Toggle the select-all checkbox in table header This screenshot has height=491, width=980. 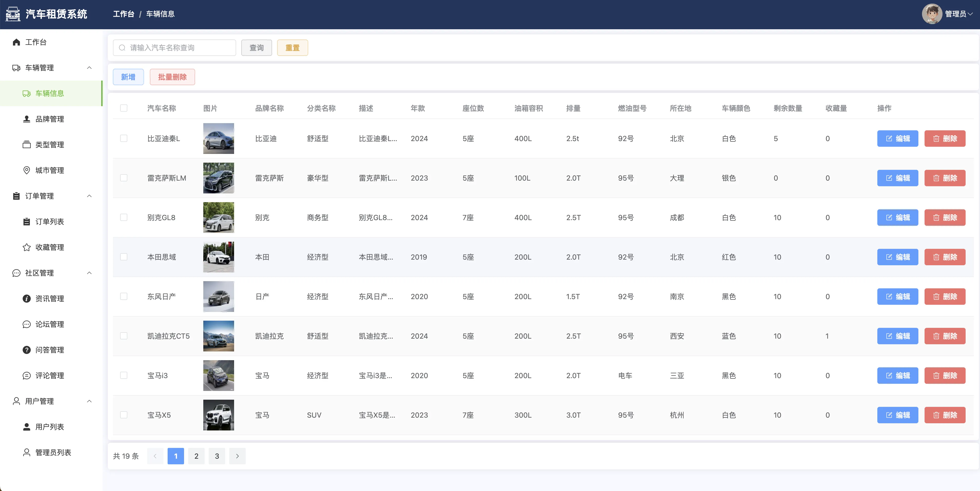tap(124, 108)
